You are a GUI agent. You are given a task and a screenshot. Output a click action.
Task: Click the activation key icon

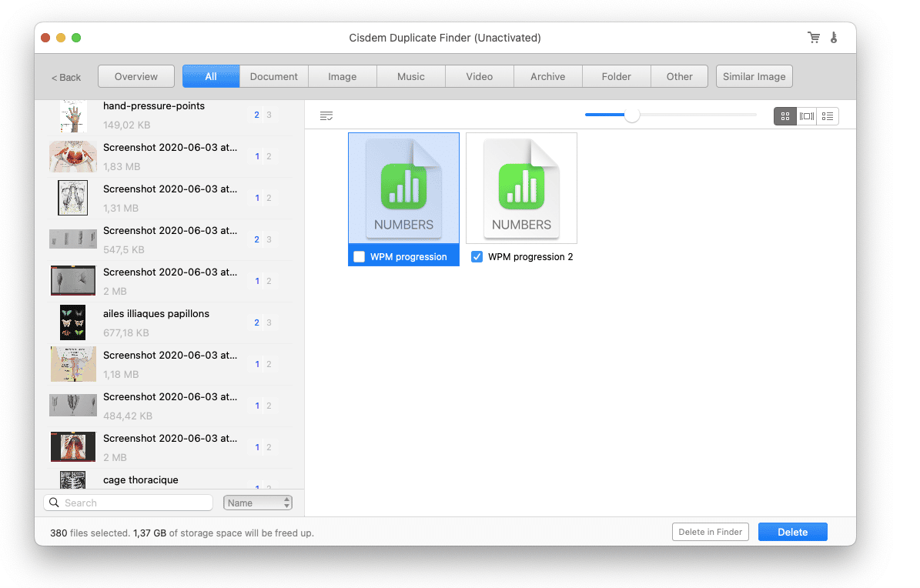click(x=833, y=38)
